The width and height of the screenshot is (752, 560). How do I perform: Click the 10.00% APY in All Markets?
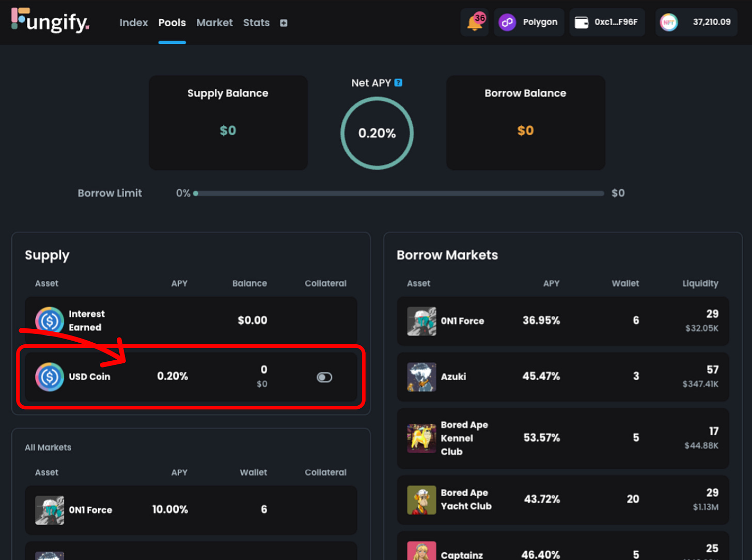click(x=170, y=509)
